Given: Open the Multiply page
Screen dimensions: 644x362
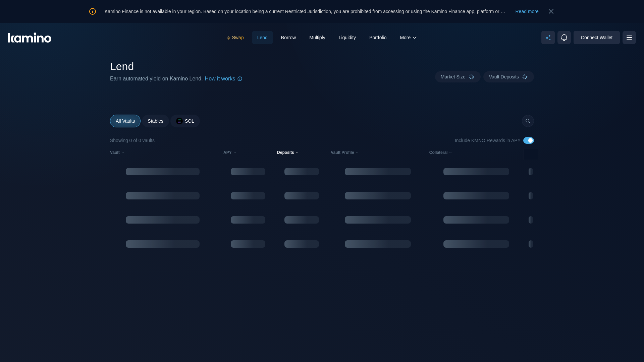Looking at the screenshot, I should point(317,38).
